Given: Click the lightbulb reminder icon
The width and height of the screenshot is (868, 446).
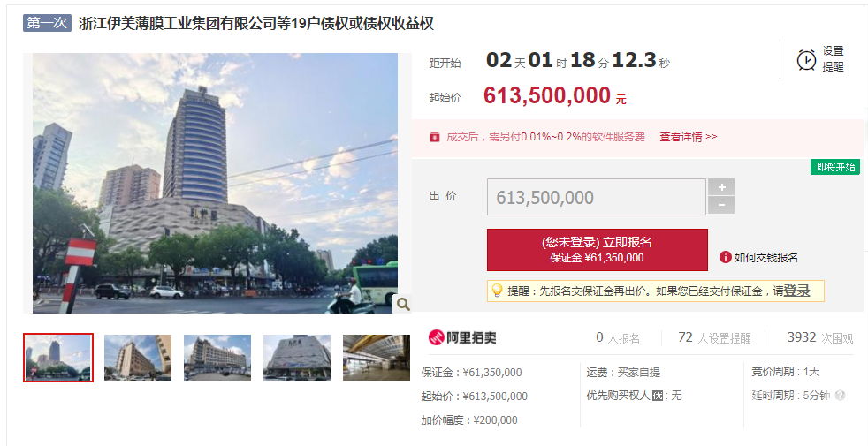Looking at the screenshot, I should [x=497, y=291].
